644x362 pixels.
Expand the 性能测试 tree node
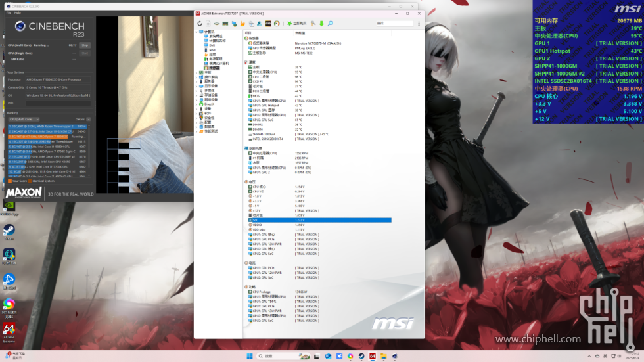point(196,131)
